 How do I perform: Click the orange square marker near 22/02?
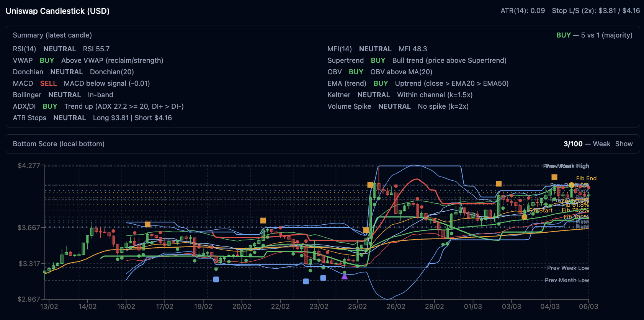[263, 220]
